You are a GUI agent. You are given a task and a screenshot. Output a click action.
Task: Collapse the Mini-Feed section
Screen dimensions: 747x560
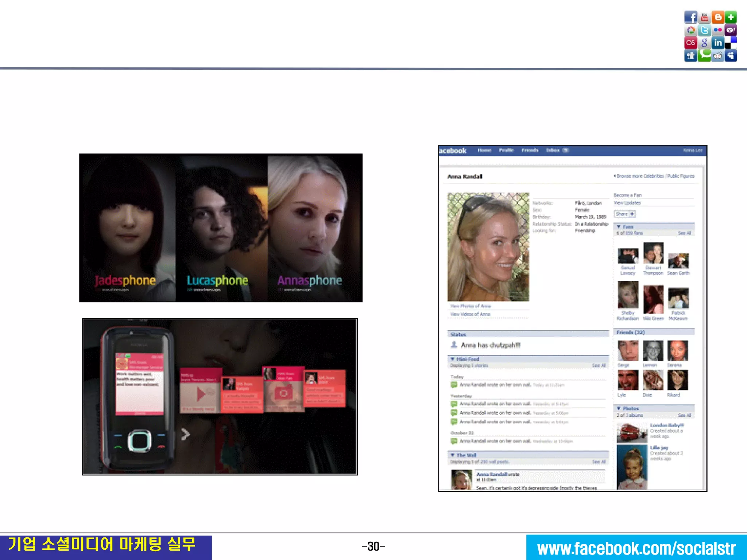pos(453,359)
